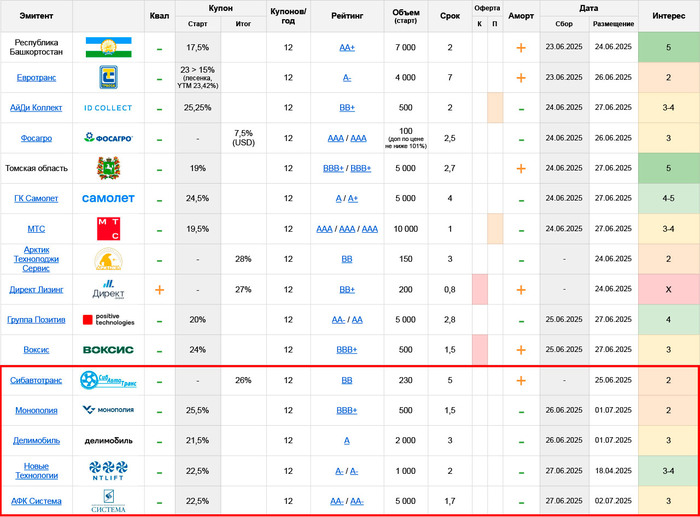
Task: Click the orange plus in Директ Лизинг Квал column
Action: click(159, 290)
